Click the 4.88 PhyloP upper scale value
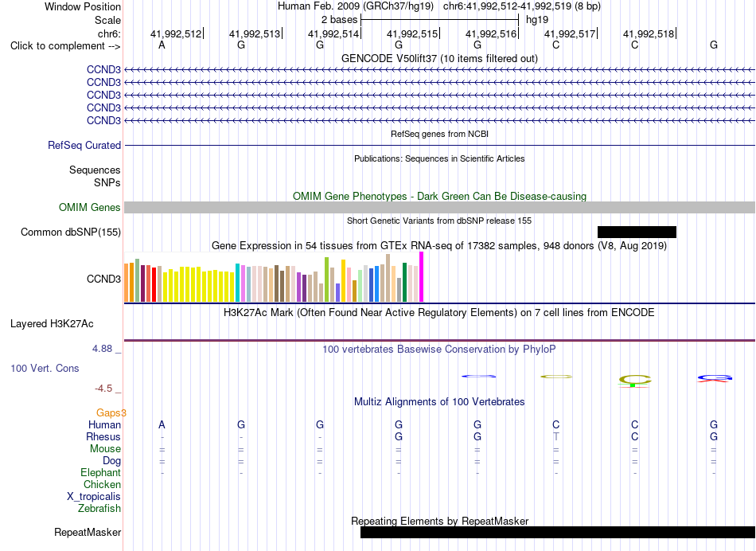756x551 pixels. (102, 348)
